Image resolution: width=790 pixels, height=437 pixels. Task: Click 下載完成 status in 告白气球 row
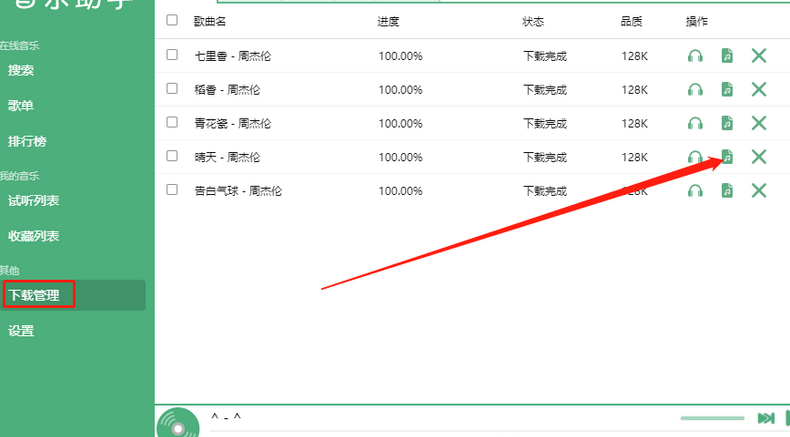(x=545, y=191)
